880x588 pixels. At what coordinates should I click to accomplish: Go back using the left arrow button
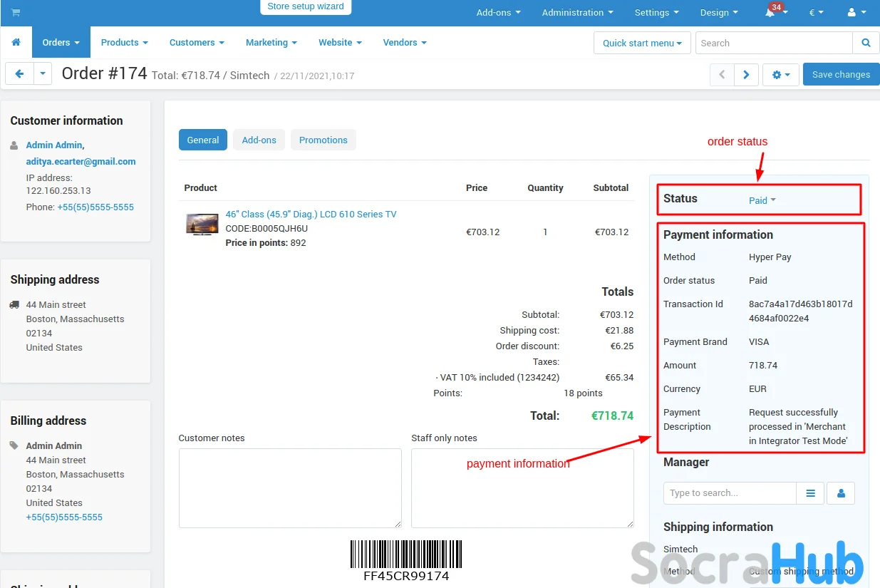19,74
